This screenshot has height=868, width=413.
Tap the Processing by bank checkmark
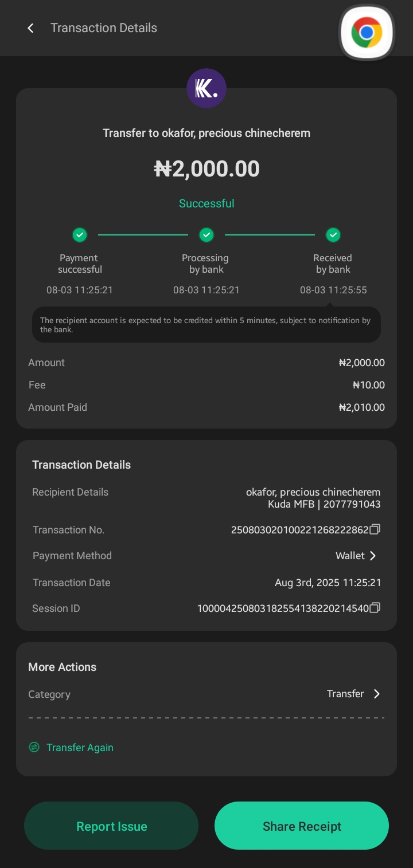tap(206, 235)
